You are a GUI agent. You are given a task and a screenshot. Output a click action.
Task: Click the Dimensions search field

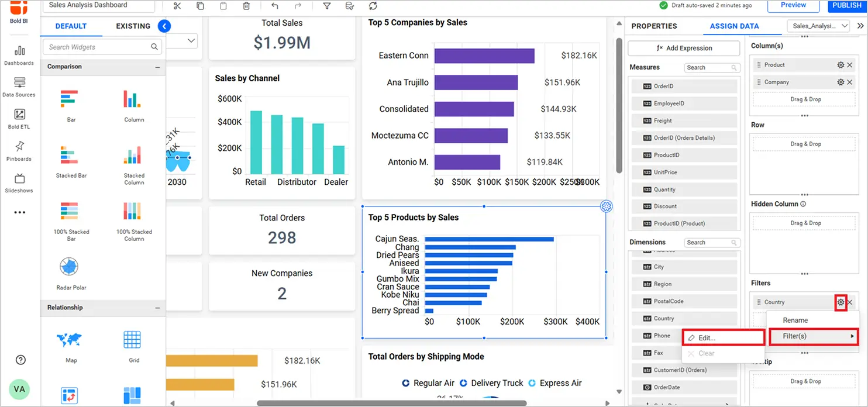point(712,243)
